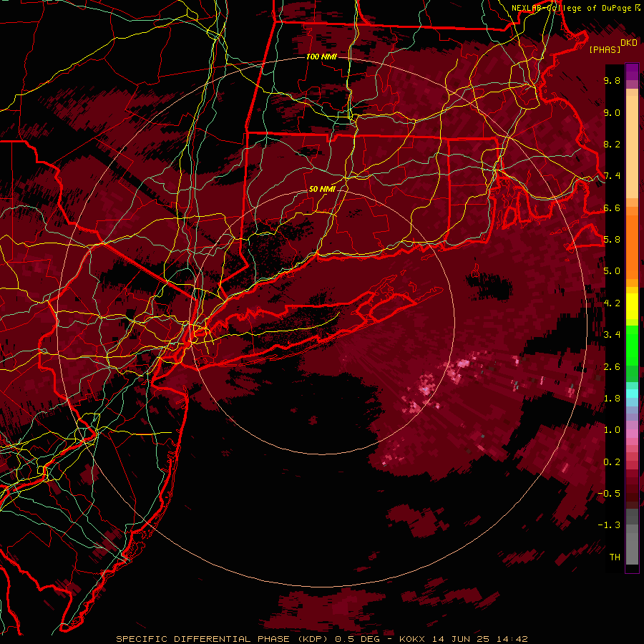This screenshot has height=644, width=644.
Task: Select the 5.0 value on color scale
Action: 612,271
